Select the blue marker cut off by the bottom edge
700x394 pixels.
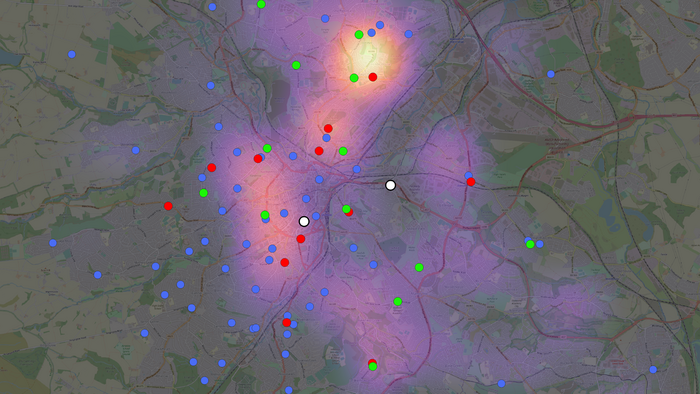[x=289, y=390]
